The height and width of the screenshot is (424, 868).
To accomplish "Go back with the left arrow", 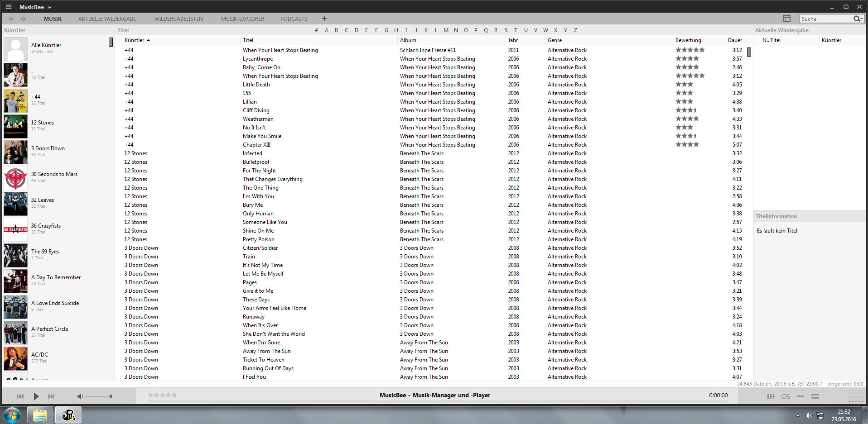I will pos(11,19).
